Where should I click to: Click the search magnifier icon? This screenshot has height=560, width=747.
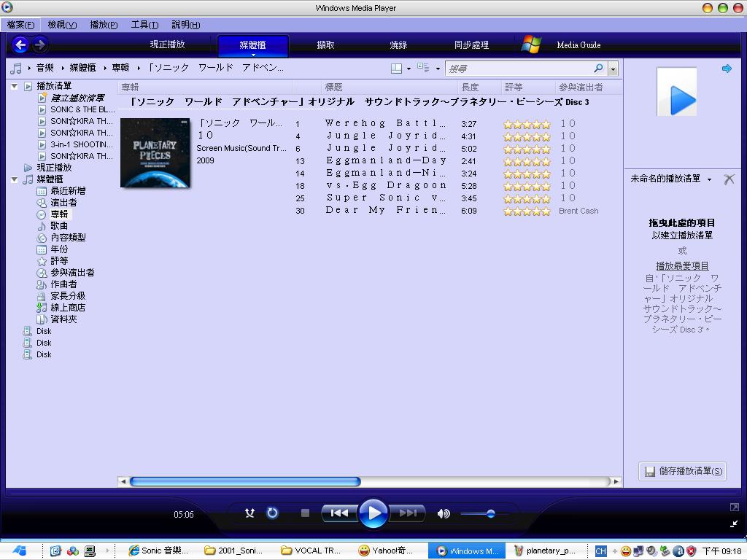(598, 69)
